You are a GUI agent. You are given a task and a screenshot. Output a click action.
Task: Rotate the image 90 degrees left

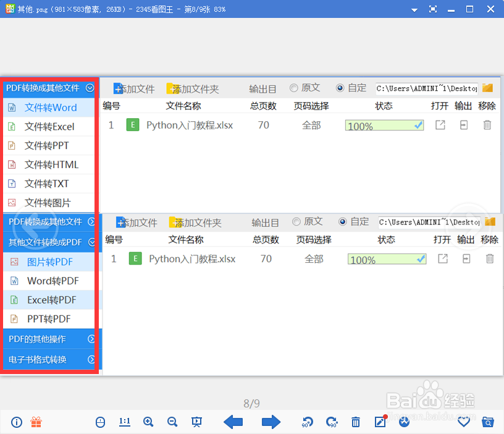307,422
